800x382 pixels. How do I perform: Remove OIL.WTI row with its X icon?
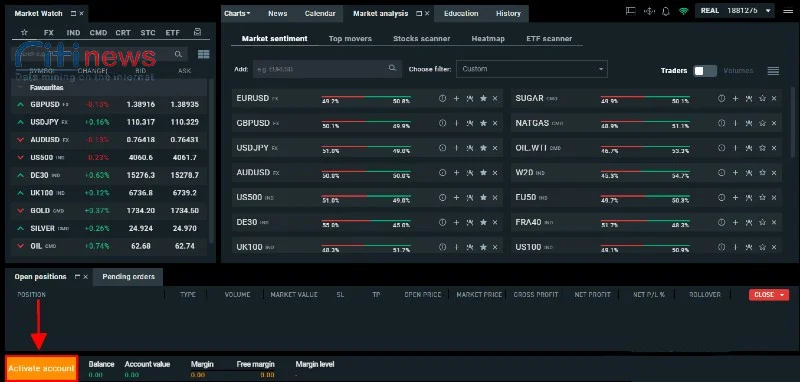tap(774, 148)
